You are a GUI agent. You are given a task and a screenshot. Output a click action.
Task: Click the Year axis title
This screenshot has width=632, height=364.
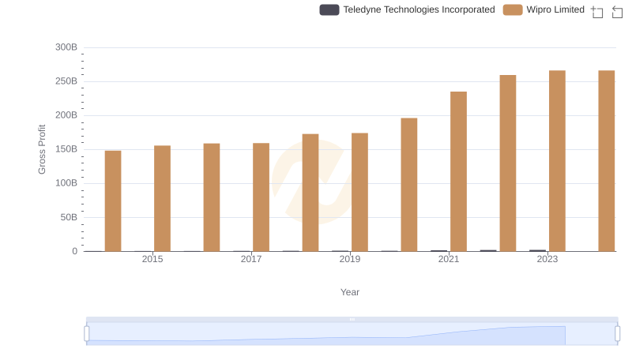point(350,292)
